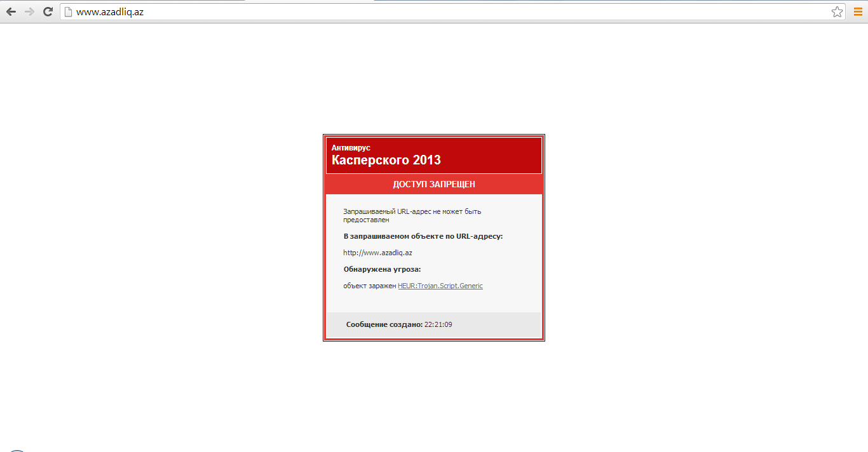This screenshot has height=452, width=868.
Task: Open the Chrome menu button
Action: 858,11
